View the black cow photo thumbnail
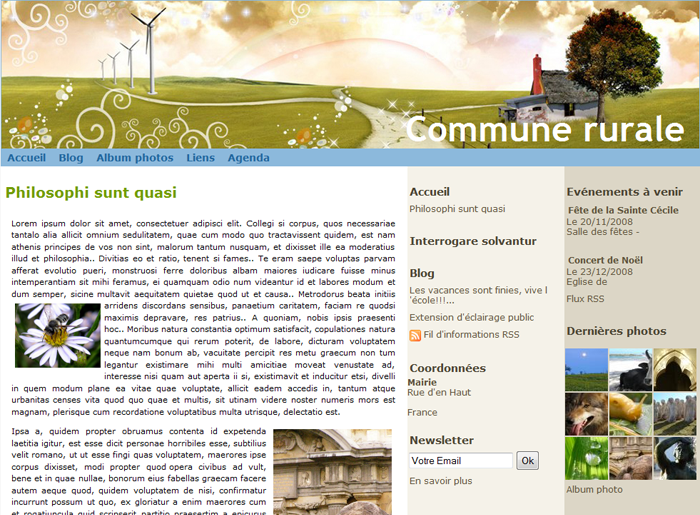Viewport: 700px width, 515px height. point(630,370)
